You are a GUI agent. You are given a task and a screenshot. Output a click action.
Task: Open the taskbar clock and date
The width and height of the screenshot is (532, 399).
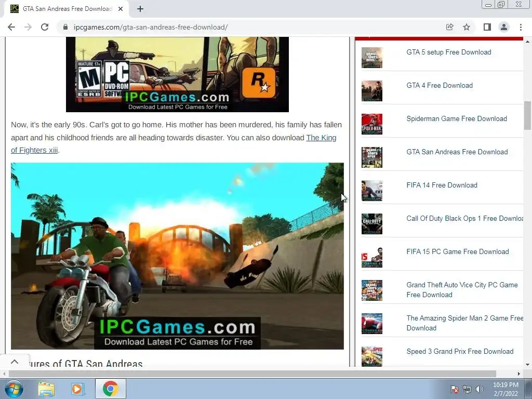[x=506, y=389]
